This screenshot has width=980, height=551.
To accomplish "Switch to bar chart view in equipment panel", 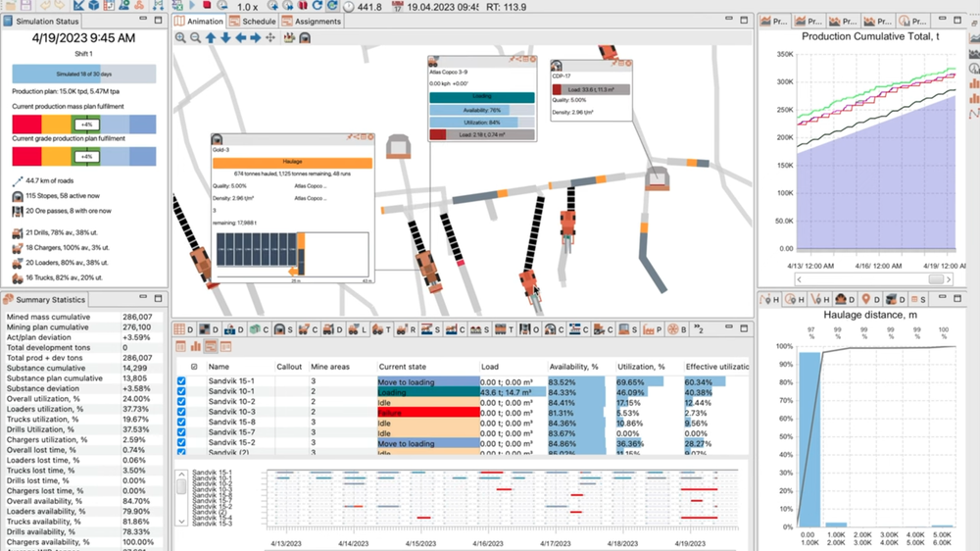I will coord(196,346).
